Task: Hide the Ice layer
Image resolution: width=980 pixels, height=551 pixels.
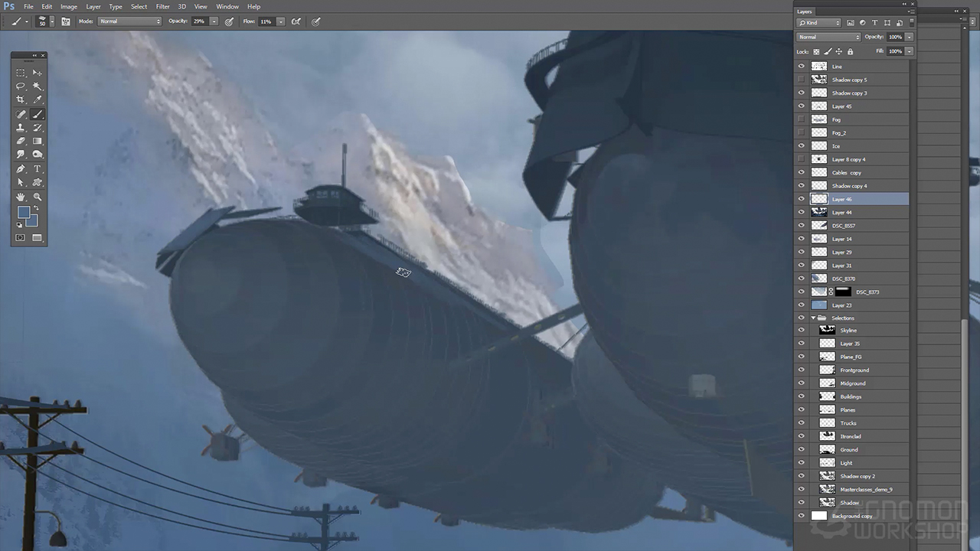Action: click(x=801, y=146)
